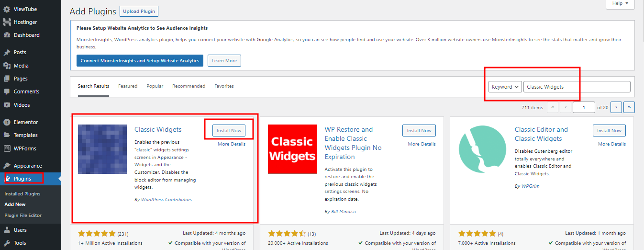Image resolution: width=644 pixels, height=250 pixels.
Task: Click the Bill Minozzi author link
Action: point(344,211)
